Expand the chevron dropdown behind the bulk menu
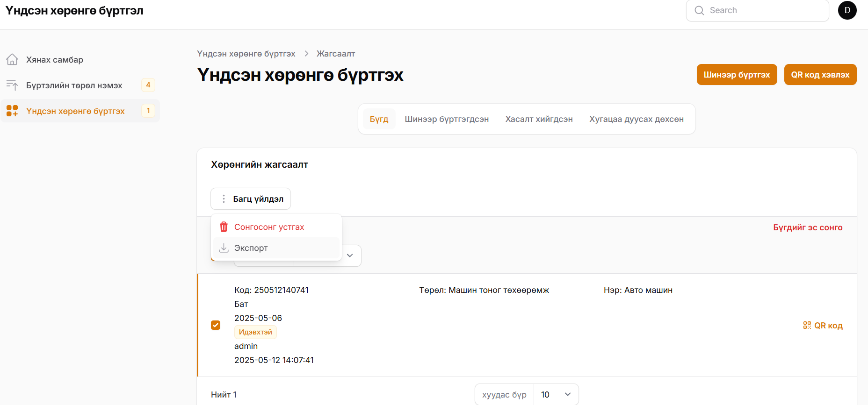This screenshot has height=405, width=868. [350, 256]
